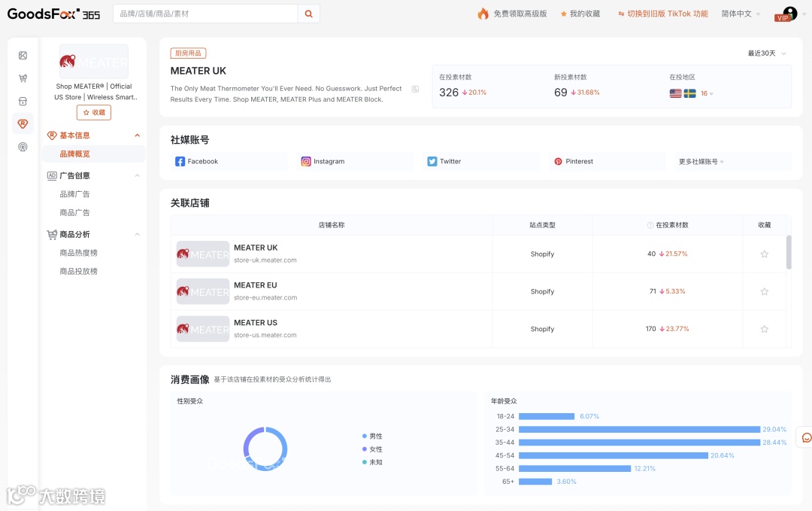Screen dimensions: 812x511
Task: Click the info icon beside 在投素材数 column header
Action: pos(650,225)
